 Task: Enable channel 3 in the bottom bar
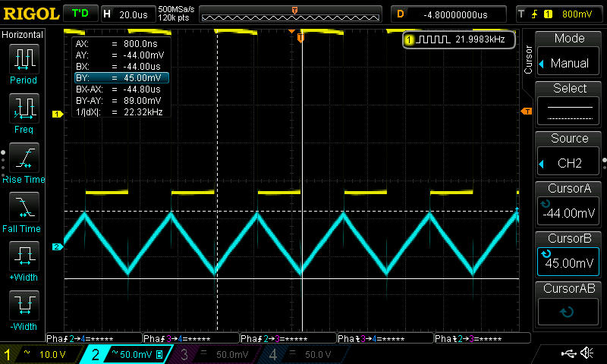(x=215, y=354)
